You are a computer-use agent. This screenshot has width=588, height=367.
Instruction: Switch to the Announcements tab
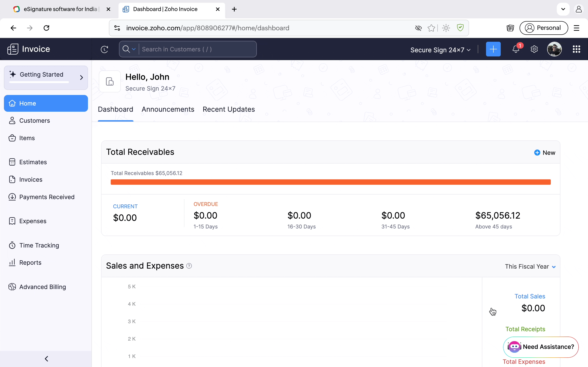[168, 109]
